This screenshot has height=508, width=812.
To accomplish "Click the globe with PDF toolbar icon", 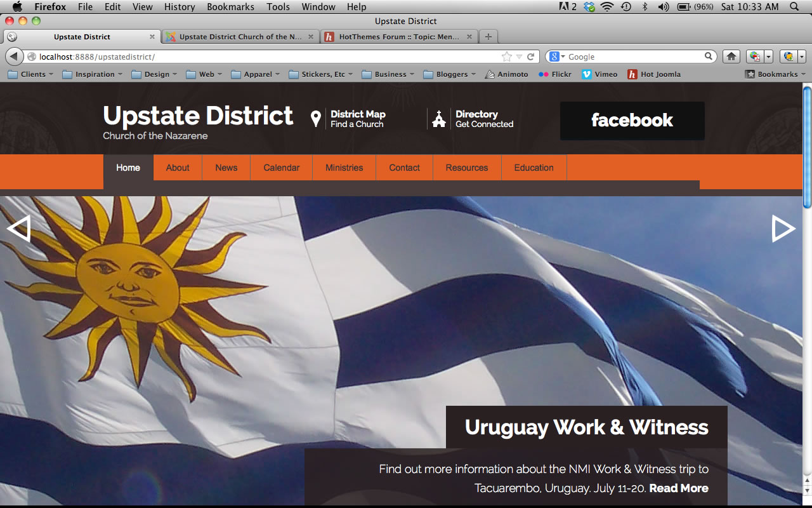I will (x=754, y=57).
